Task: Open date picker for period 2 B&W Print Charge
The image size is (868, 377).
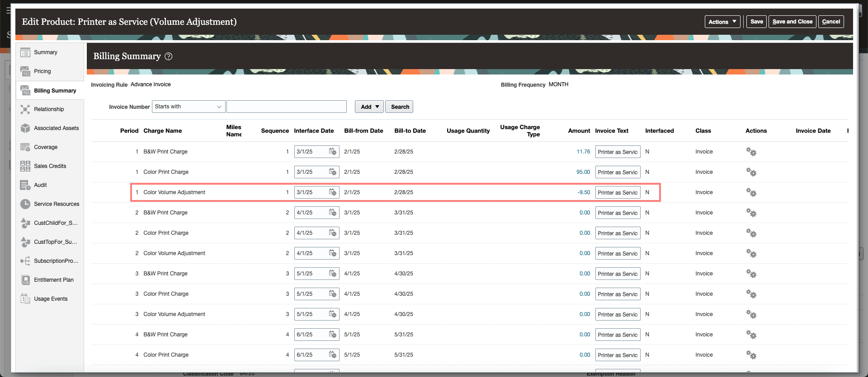Action: (333, 213)
